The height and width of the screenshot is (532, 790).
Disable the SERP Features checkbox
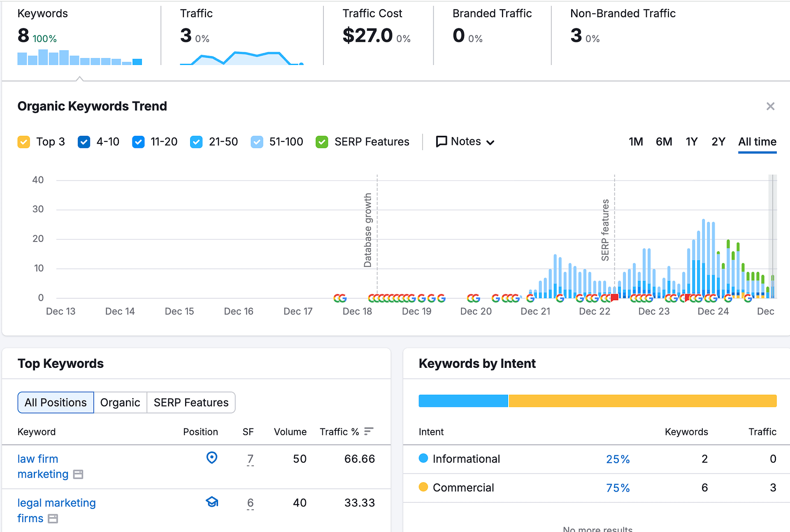(x=322, y=142)
